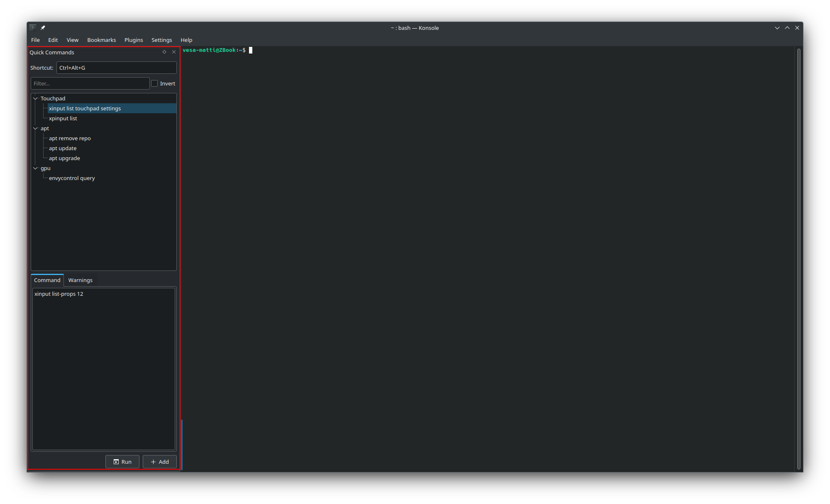
Task: Open the Plugins menu
Action: [x=134, y=40]
